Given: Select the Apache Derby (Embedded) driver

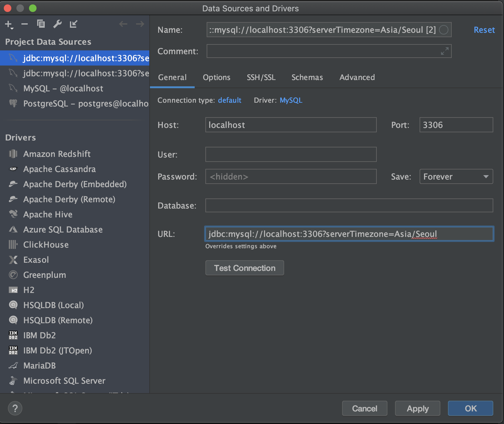Looking at the screenshot, I should 75,184.
